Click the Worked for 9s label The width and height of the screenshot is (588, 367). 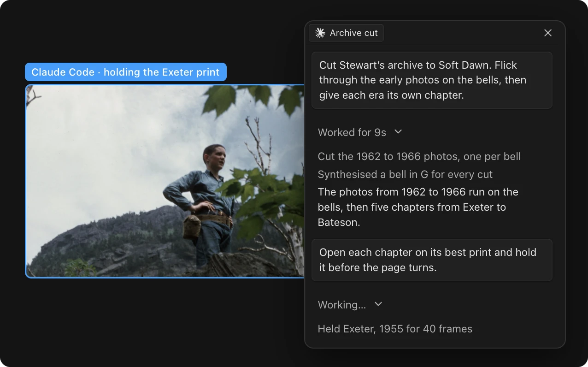point(352,132)
